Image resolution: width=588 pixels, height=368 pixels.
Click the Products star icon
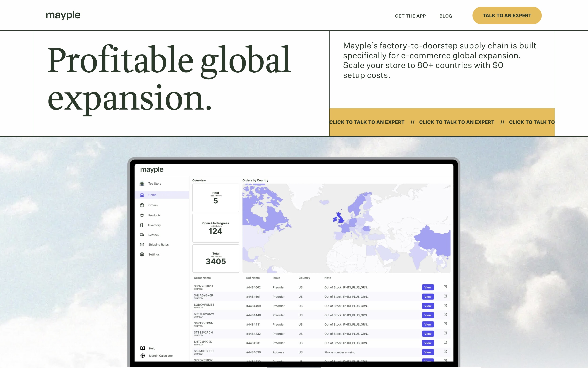coord(142,215)
